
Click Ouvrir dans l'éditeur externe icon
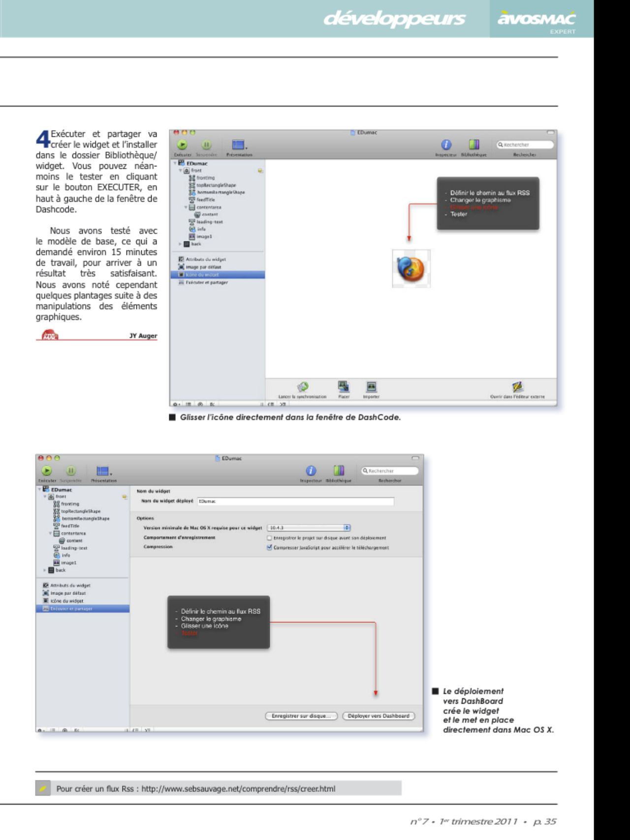tap(517, 387)
